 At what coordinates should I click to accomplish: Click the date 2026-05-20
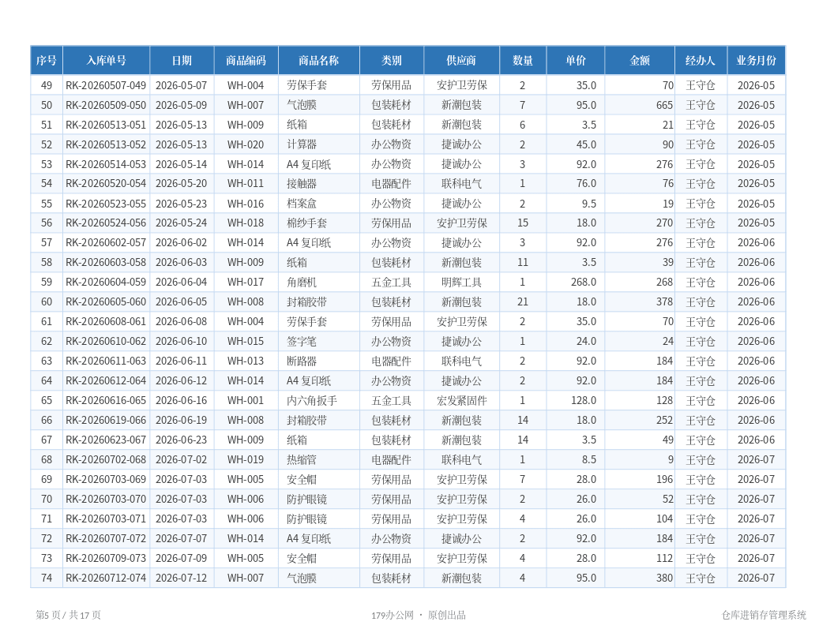tap(182, 184)
